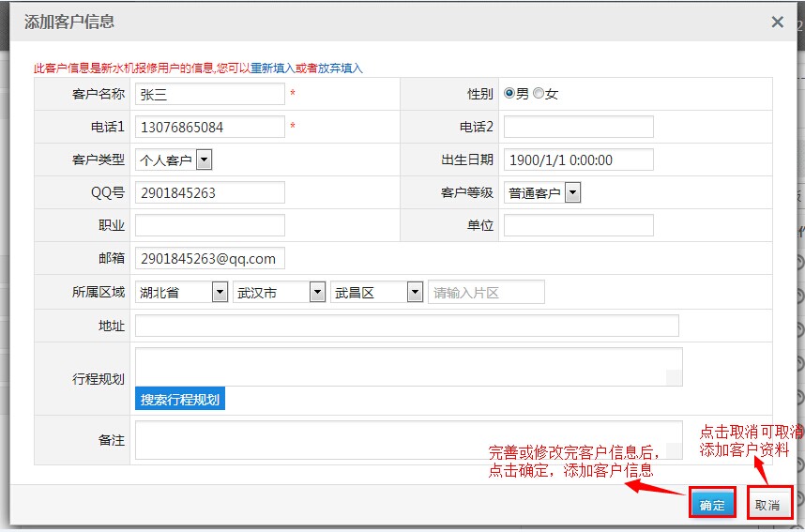Click 确定 to add customer
This screenshot has height=532, width=805.
click(712, 505)
